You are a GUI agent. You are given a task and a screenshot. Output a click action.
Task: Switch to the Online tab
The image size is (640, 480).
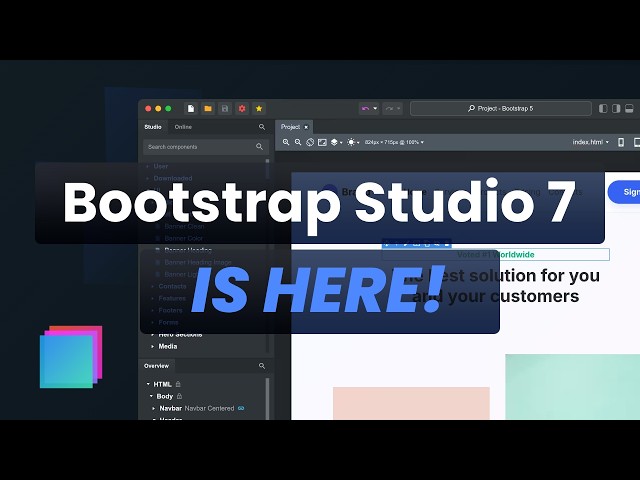point(183,127)
